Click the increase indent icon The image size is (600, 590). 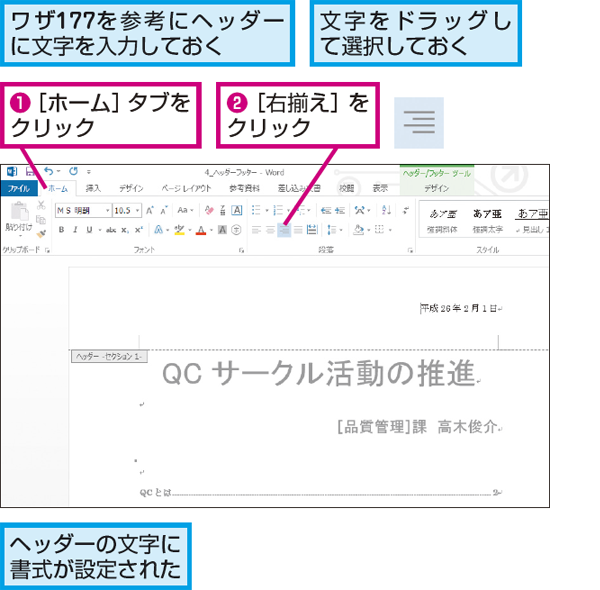[340, 210]
